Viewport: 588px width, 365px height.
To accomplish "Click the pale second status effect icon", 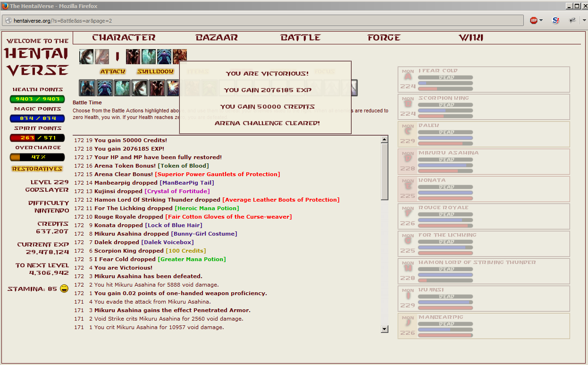I will [x=102, y=57].
